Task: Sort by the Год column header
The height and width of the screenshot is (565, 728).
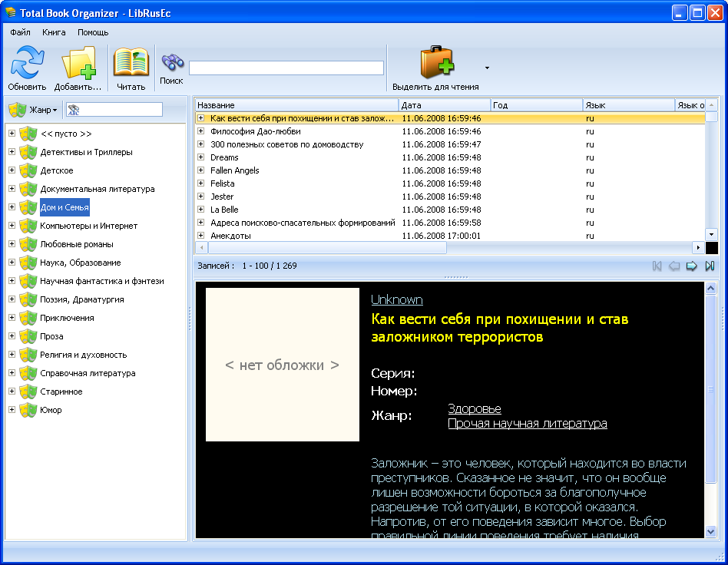Action: (536, 105)
